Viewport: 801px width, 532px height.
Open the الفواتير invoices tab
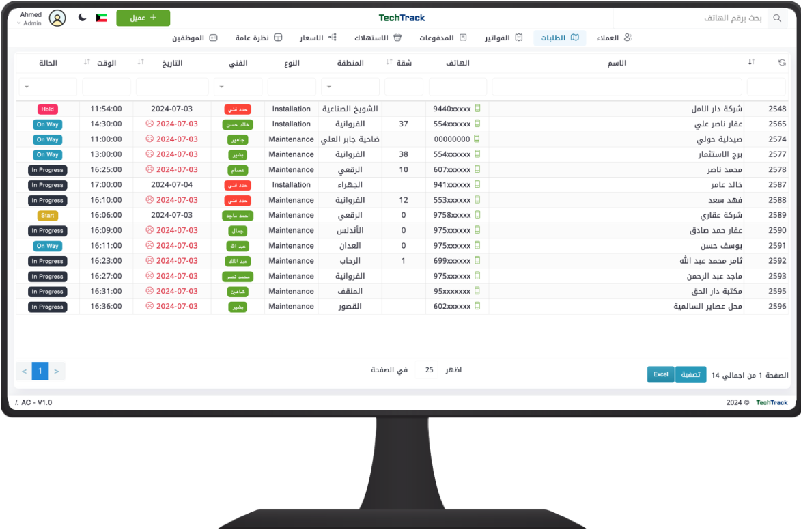(503, 38)
